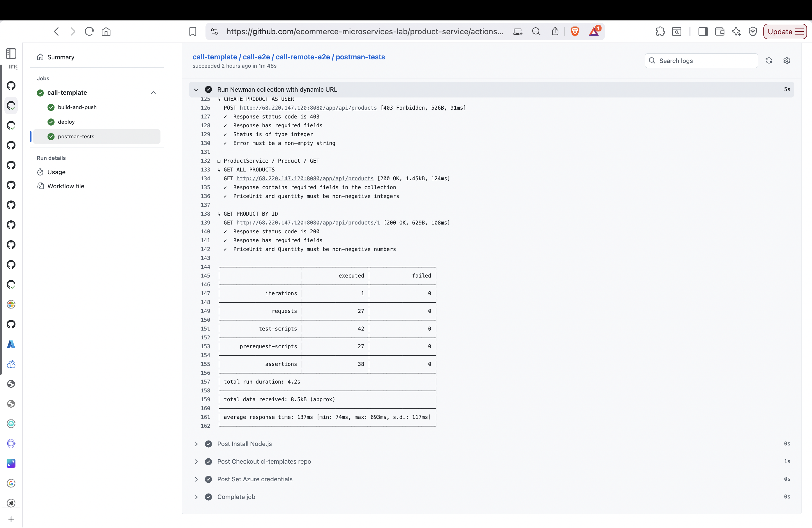The image size is (812, 528).
Task: Open log settings gear icon
Action: coord(787,61)
